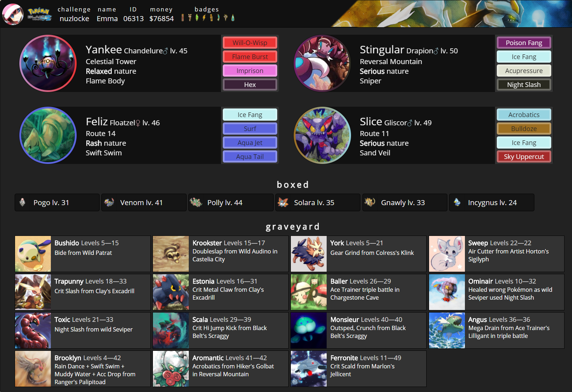Screen dimensions: 572x392
Task: Select Feliz's Aqua Tail move
Action: [250, 157]
